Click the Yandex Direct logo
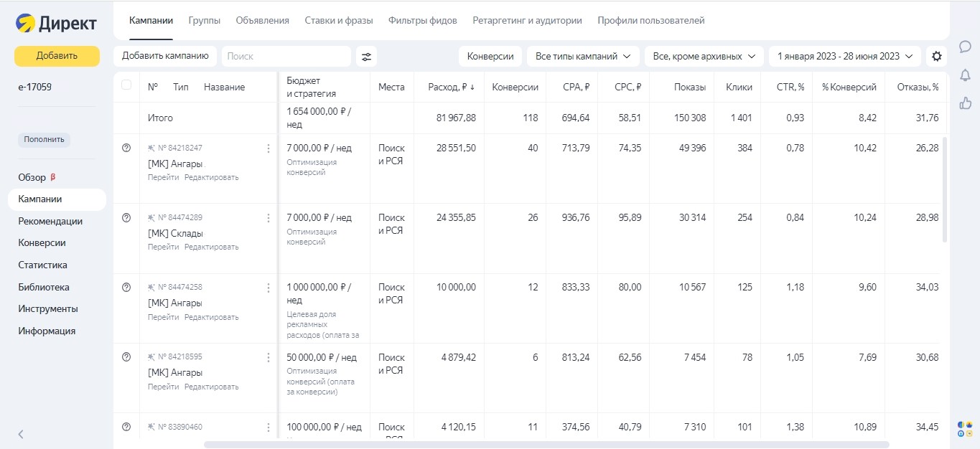This screenshot has height=449, width=980. [x=56, y=24]
